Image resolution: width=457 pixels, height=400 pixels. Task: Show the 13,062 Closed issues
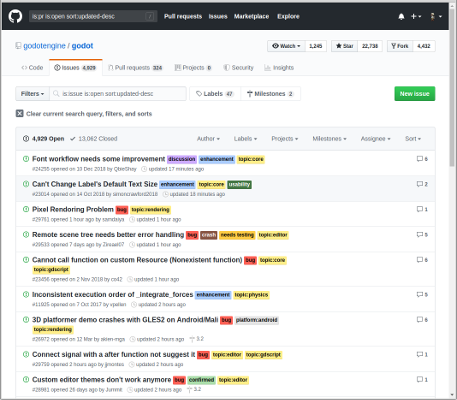[x=94, y=139]
